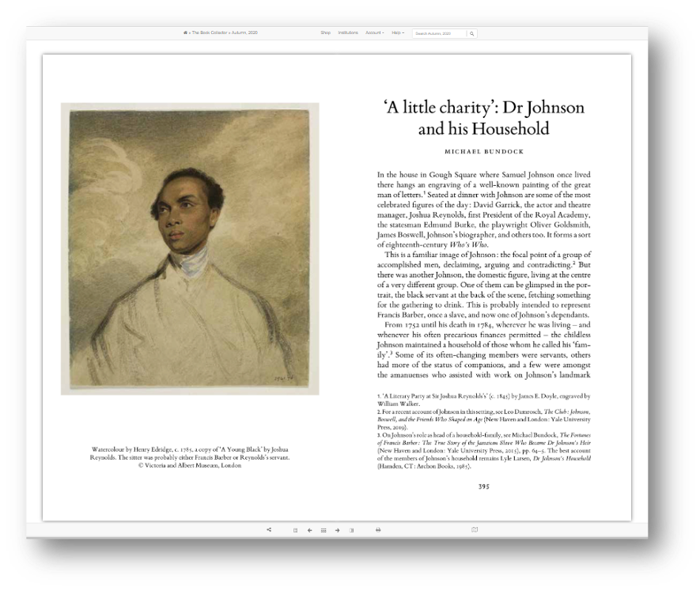The image size is (700, 591).
Task: Open The Book Collector breadcrumb link
Action: click(x=210, y=32)
